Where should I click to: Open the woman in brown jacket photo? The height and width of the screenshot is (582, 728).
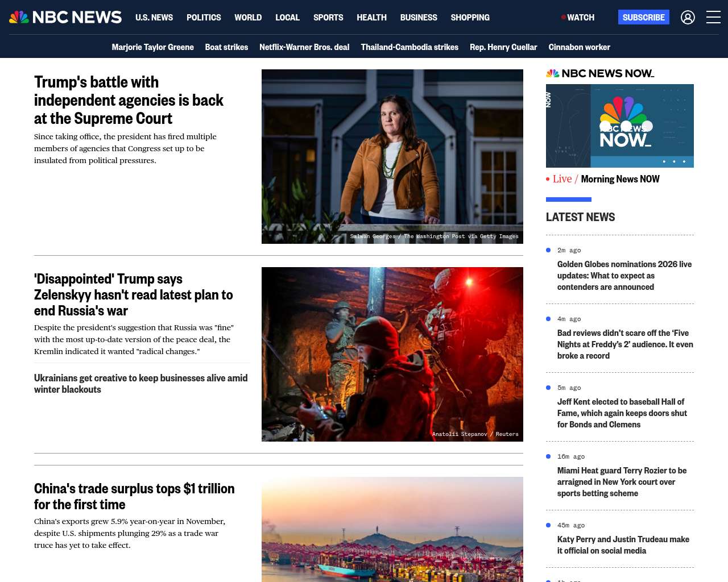pyautogui.click(x=392, y=156)
